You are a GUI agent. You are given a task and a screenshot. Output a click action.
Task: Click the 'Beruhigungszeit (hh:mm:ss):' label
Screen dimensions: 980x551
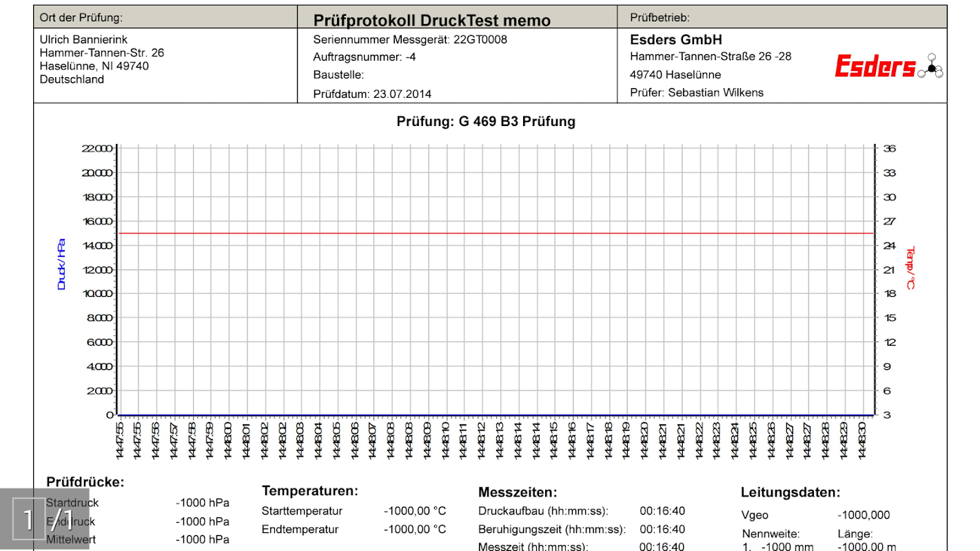point(552,530)
